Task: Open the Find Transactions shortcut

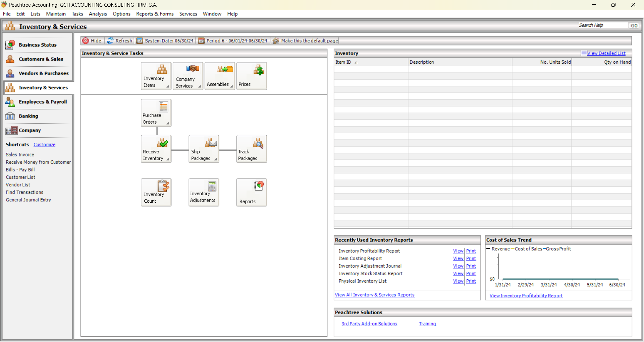Action: pos(24,192)
